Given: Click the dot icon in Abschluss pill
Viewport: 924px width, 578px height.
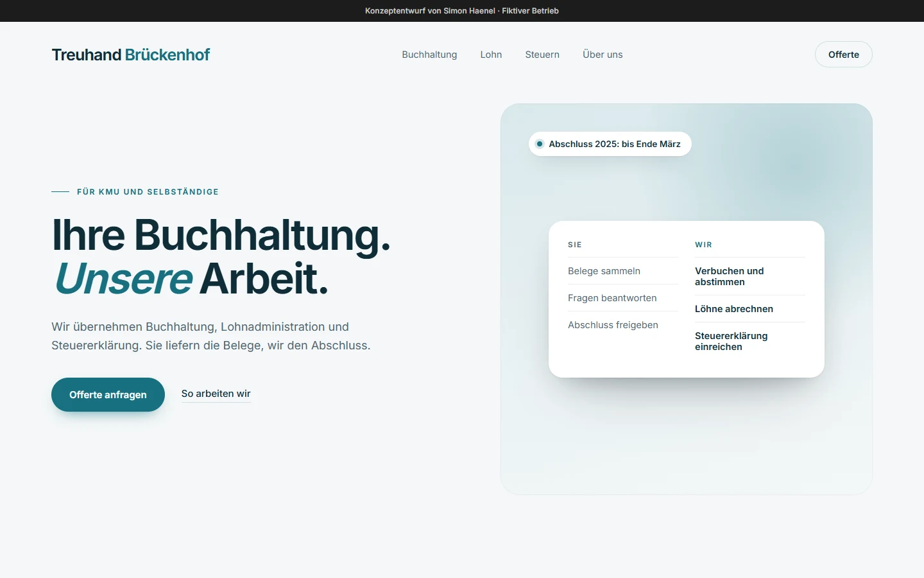Looking at the screenshot, I should pos(540,144).
